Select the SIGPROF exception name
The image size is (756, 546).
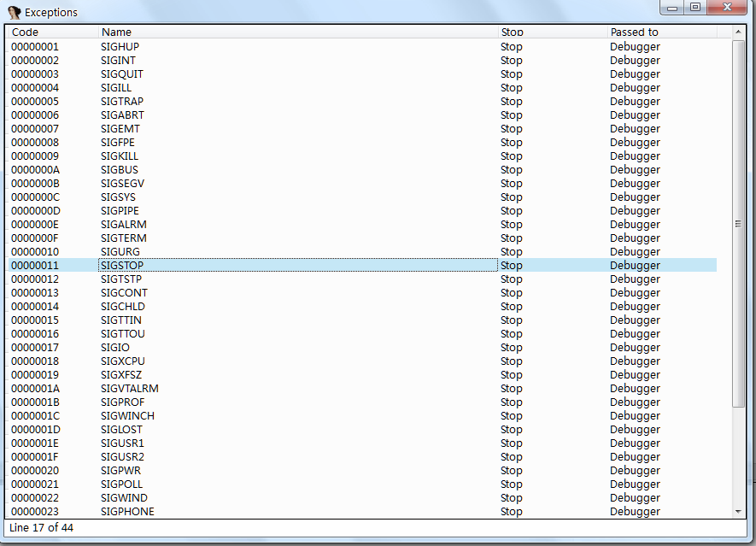click(x=123, y=402)
